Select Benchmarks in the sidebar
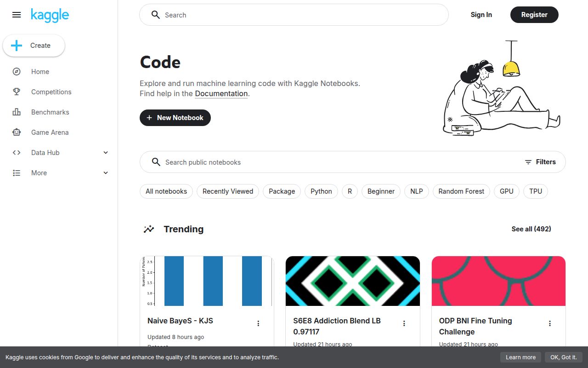588x368 pixels. coord(59,112)
